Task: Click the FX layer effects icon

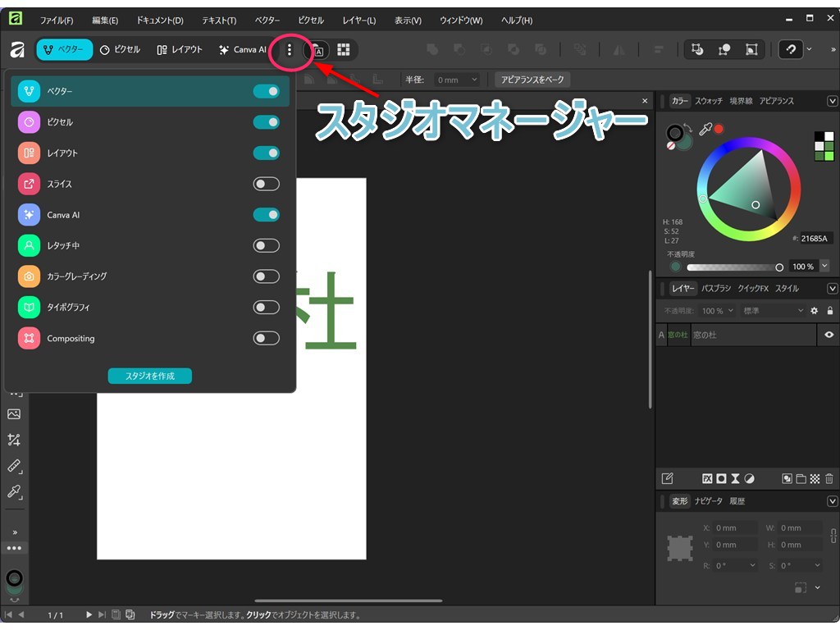Action: click(707, 478)
